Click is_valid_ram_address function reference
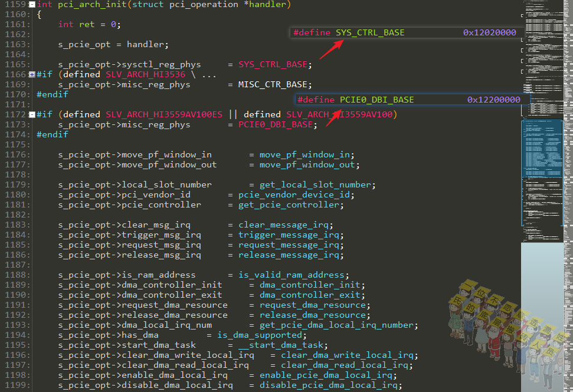The height and width of the screenshot is (392, 573). tap(292, 275)
